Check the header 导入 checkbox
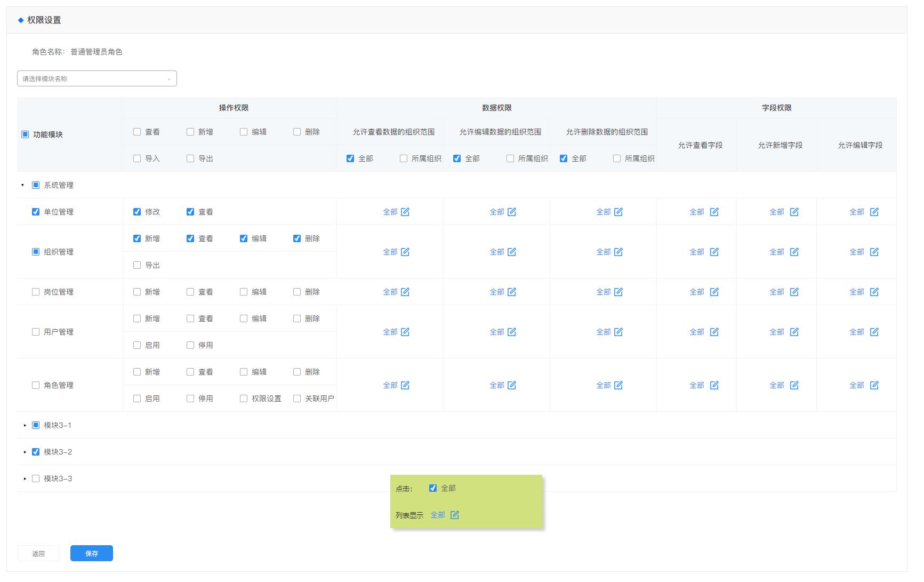 [137, 158]
